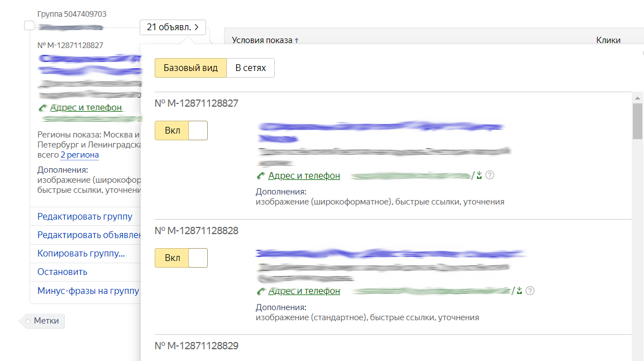
Task: Click the ads list scrollbar thumb
Action: coord(637,120)
